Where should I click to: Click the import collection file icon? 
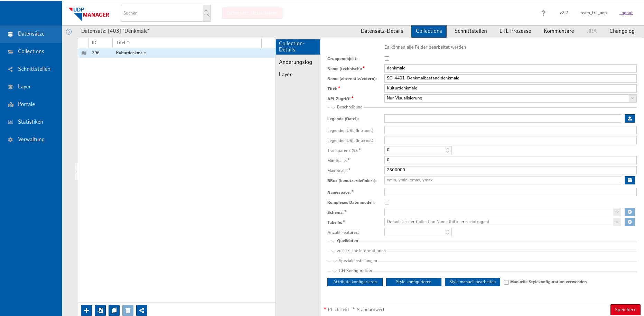click(100, 310)
